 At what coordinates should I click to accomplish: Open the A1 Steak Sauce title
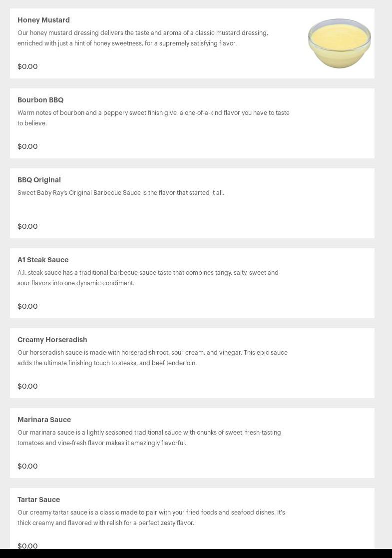43,260
